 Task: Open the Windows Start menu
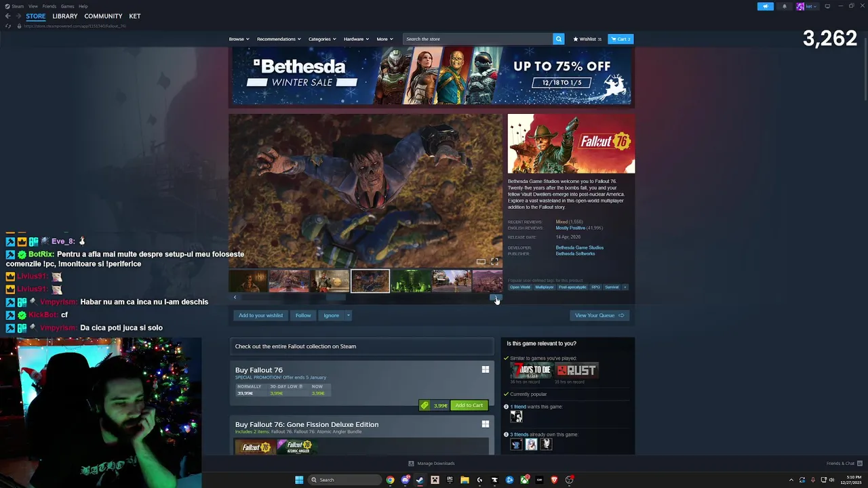tap(299, 480)
